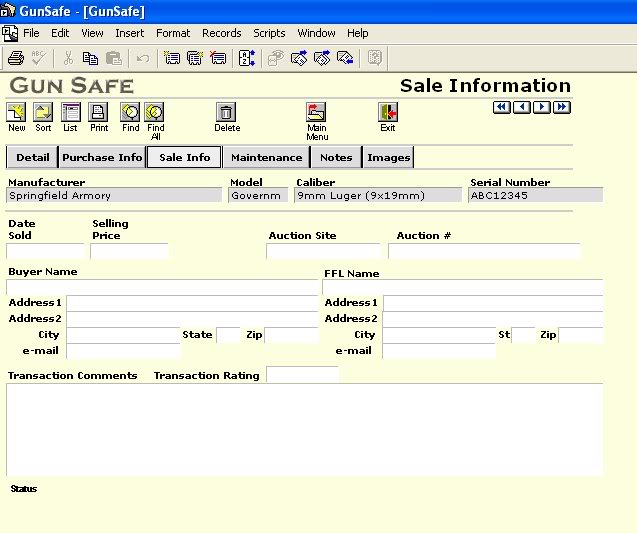The width and height of the screenshot is (637, 533).
Task: Click the Print icon in the Gun Safe bar
Action: [98, 112]
